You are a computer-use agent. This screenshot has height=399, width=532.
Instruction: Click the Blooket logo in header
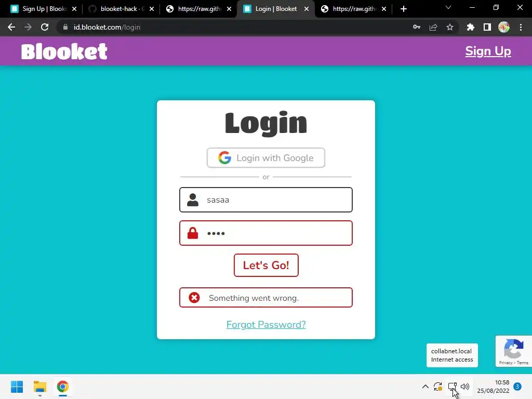64,51
